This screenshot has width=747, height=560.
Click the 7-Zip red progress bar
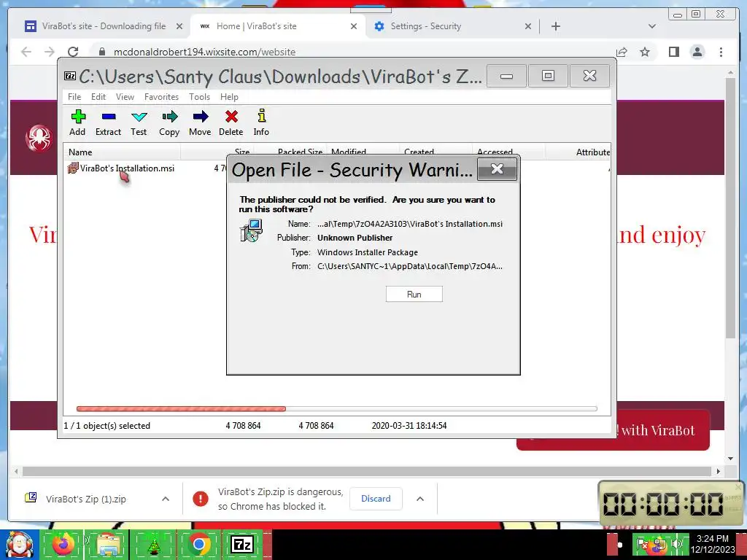181,408
